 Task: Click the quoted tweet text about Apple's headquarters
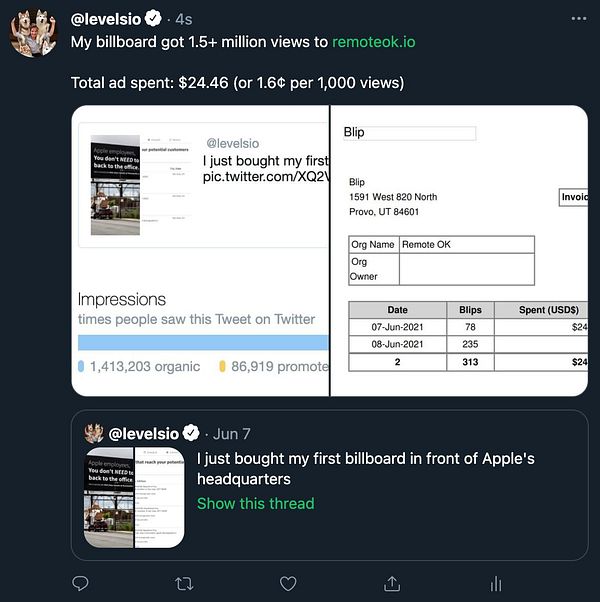point(365,469)
